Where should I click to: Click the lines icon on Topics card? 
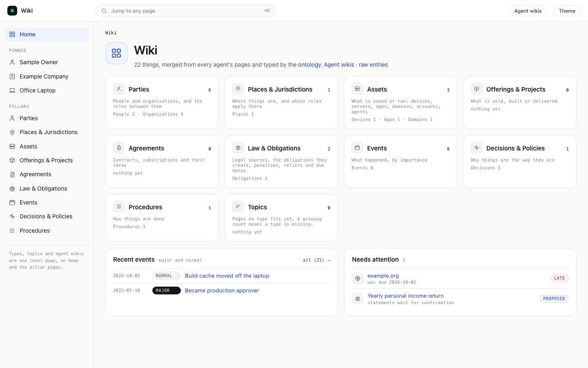coord(238,206)
